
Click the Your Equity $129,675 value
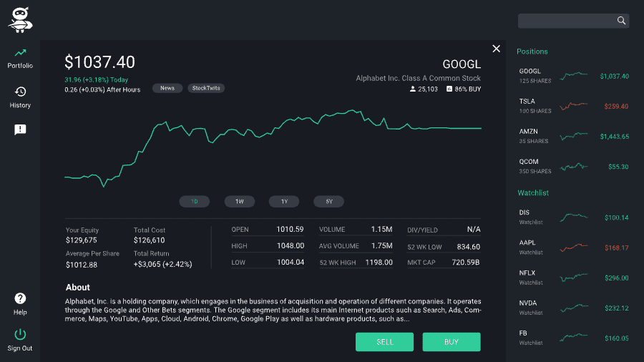(x=81, y=240)
